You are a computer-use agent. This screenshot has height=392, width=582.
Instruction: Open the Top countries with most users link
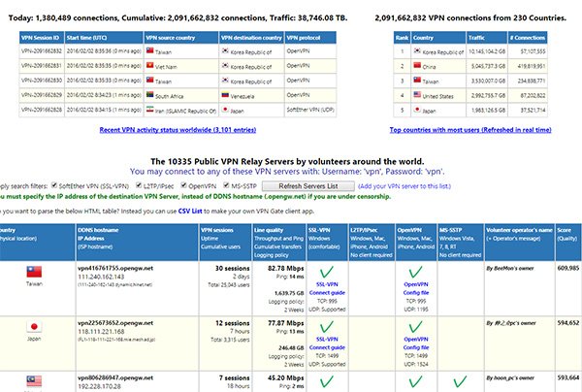(470, 130)
